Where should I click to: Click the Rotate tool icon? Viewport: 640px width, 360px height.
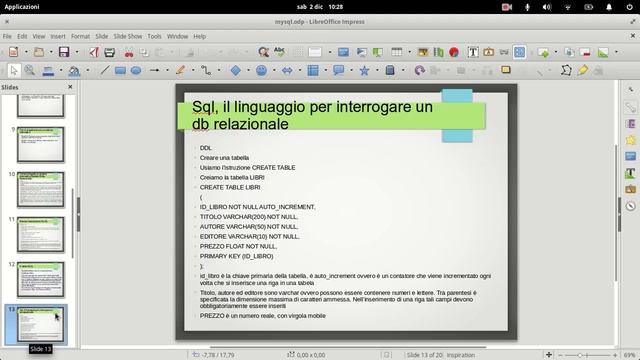click(420, 70)
